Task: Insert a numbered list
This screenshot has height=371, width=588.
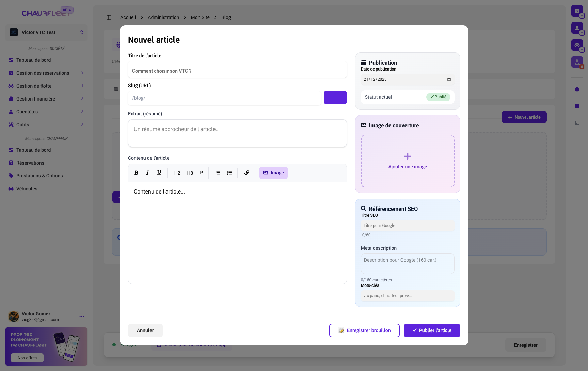Action: 229,173
